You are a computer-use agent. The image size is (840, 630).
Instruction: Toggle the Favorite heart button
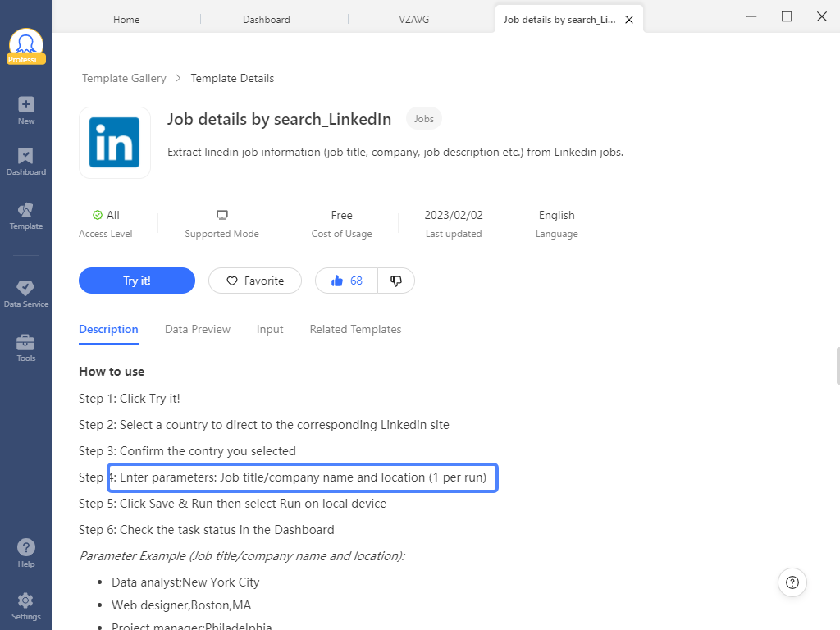coord(255,281)
